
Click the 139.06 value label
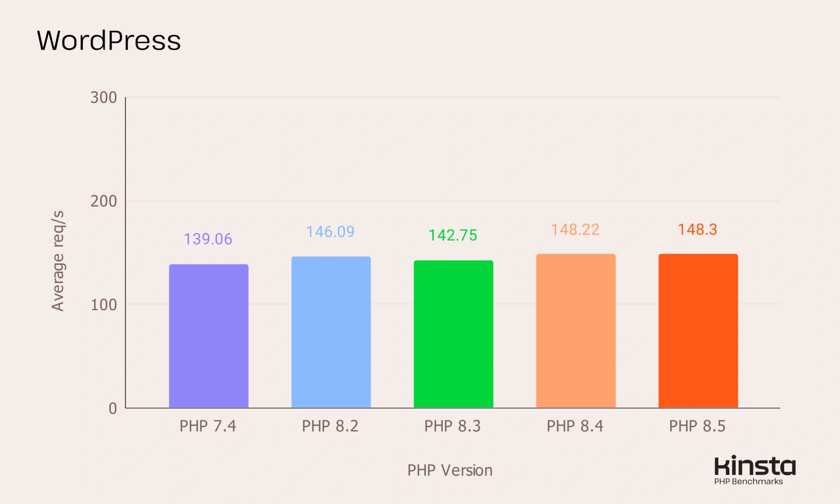tap(208, 239)
